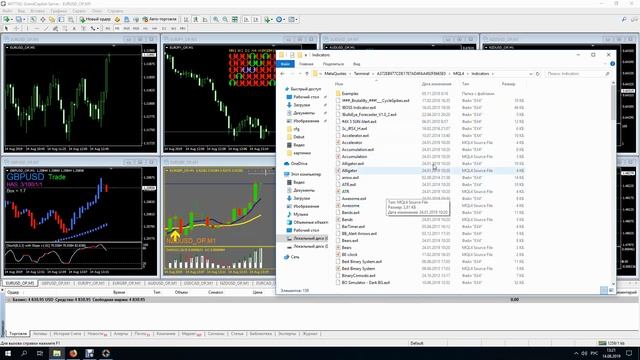The image size is (640, 360).
Task: Switch to the D1 timeframe button
Action: point(164,29)
